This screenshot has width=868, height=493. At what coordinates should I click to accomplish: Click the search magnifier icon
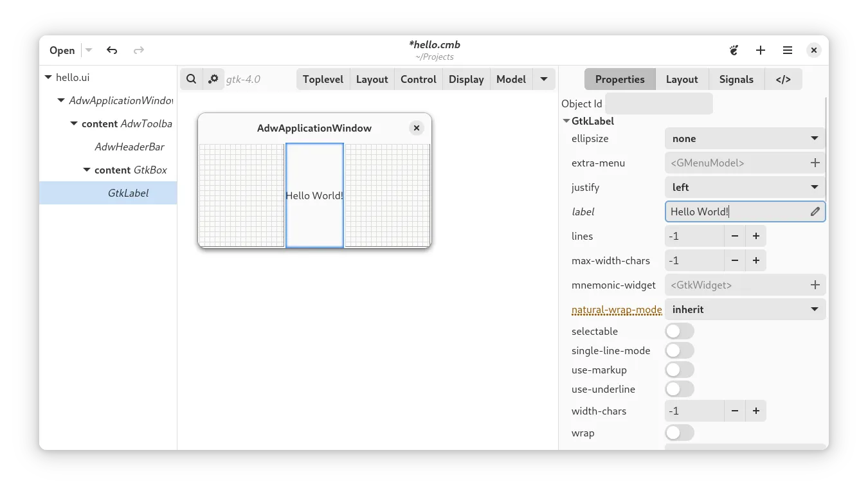point(191,79)
